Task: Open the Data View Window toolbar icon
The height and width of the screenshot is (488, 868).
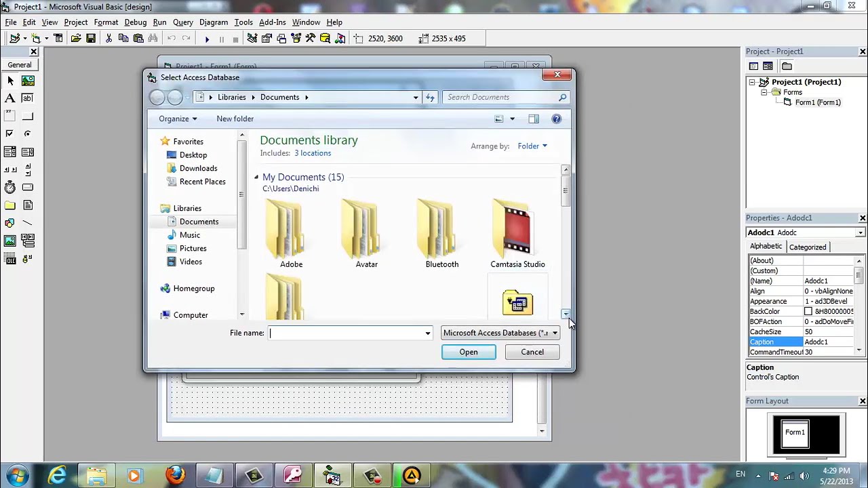Action: click(325, 39)
